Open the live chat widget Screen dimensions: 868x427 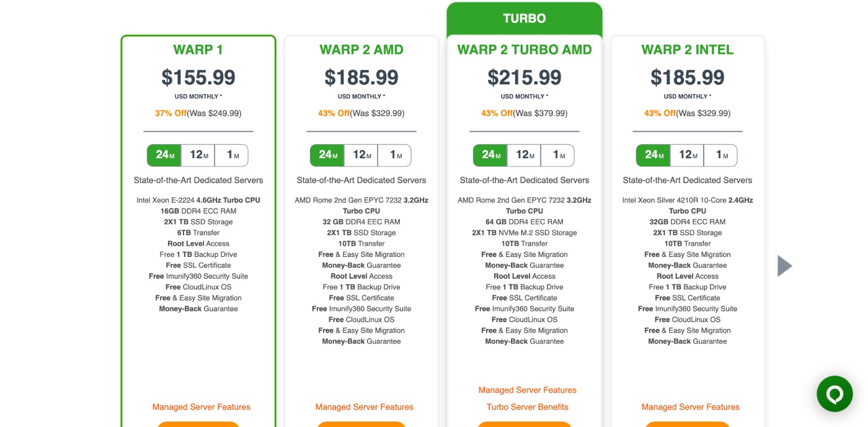click(x=835, y=393)
